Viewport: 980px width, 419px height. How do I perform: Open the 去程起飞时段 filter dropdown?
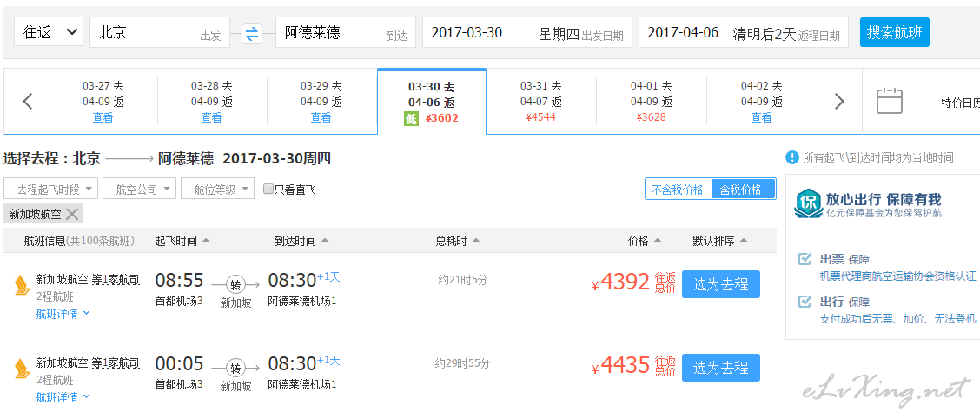click(51, 189)
